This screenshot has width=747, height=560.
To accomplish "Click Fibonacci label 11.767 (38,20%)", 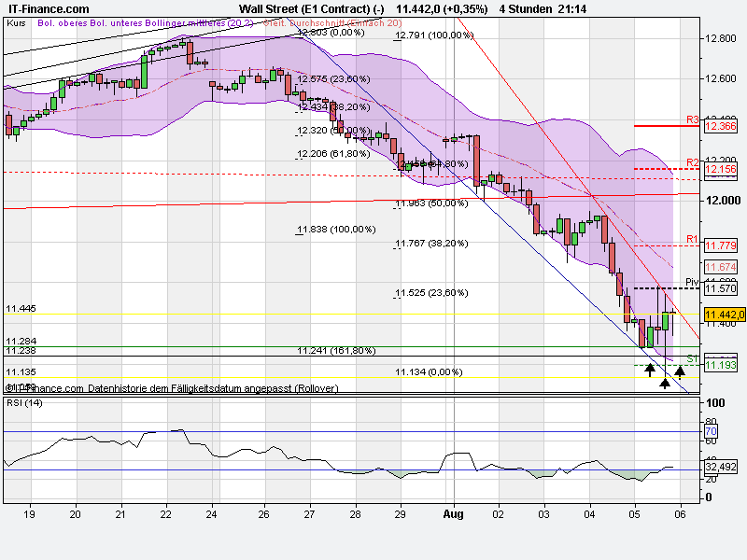I will point(431,244).
